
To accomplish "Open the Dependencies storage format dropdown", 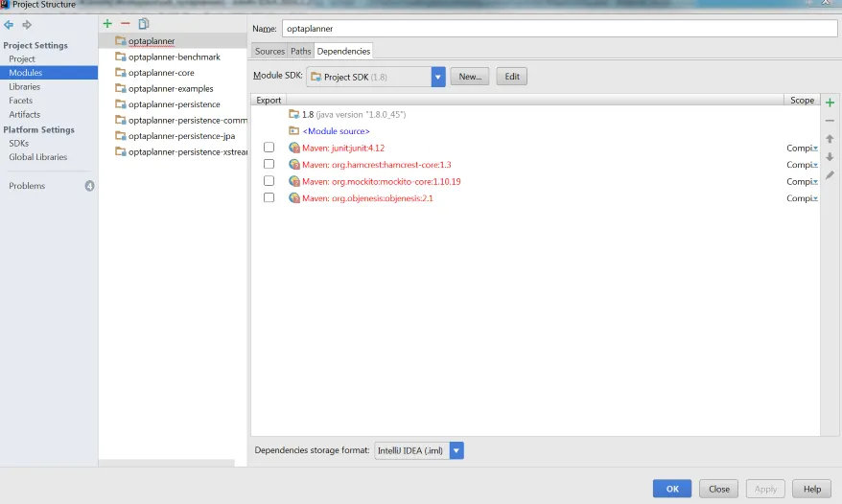I will 456,450.
